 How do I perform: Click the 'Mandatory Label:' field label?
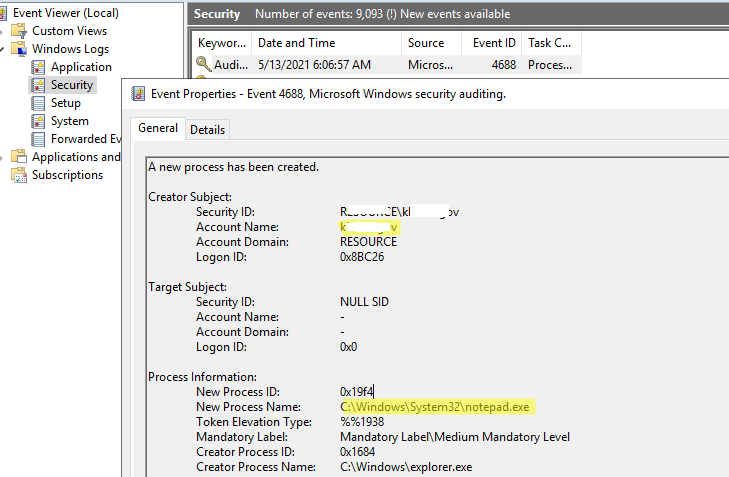(242, 437)
